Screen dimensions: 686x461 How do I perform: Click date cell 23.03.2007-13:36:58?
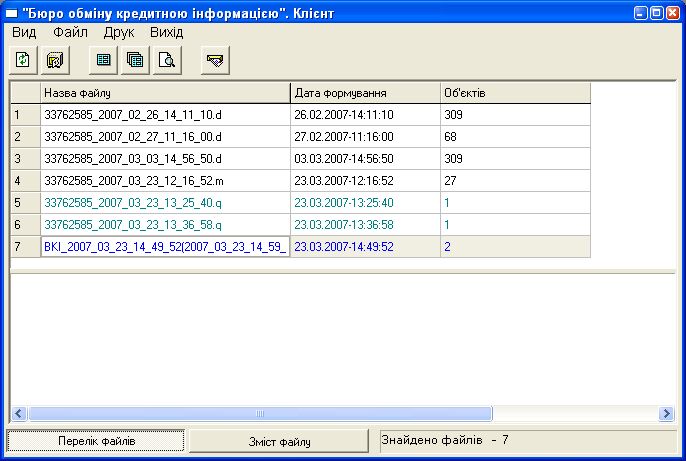pyautogui.click(x=365, y=225)
